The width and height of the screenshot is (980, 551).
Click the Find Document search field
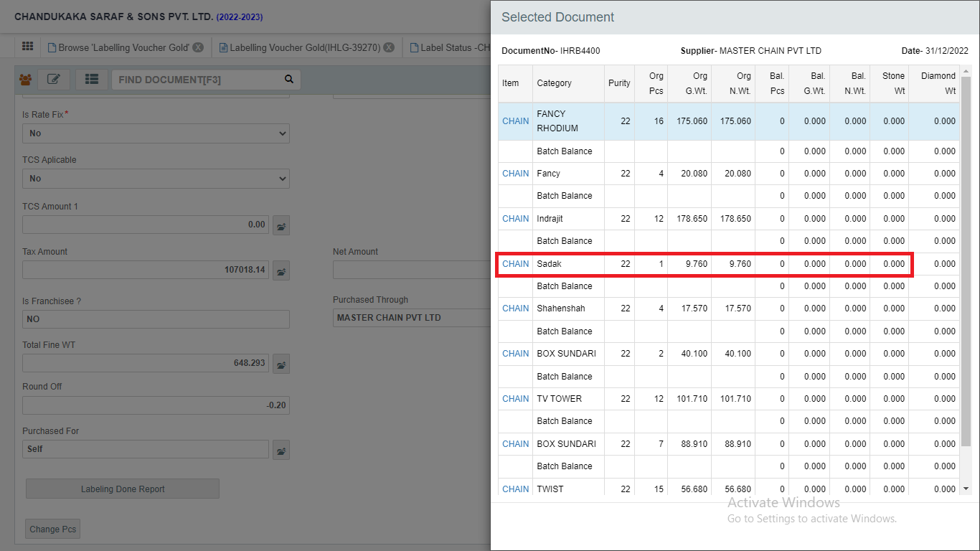pyautogui.click(x=197, y=80)
